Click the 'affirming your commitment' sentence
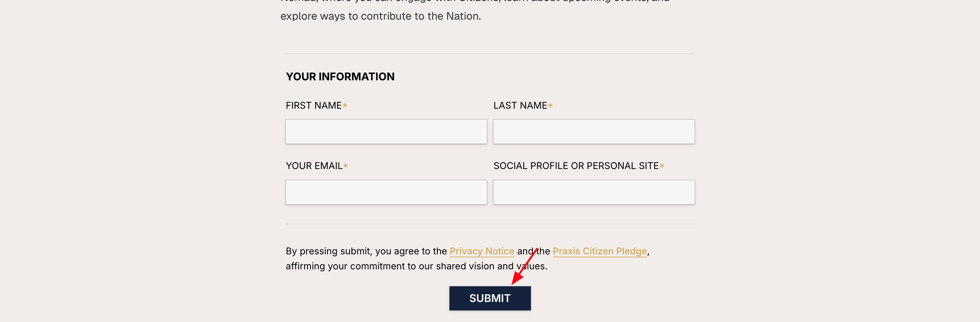 click(399, 266)
